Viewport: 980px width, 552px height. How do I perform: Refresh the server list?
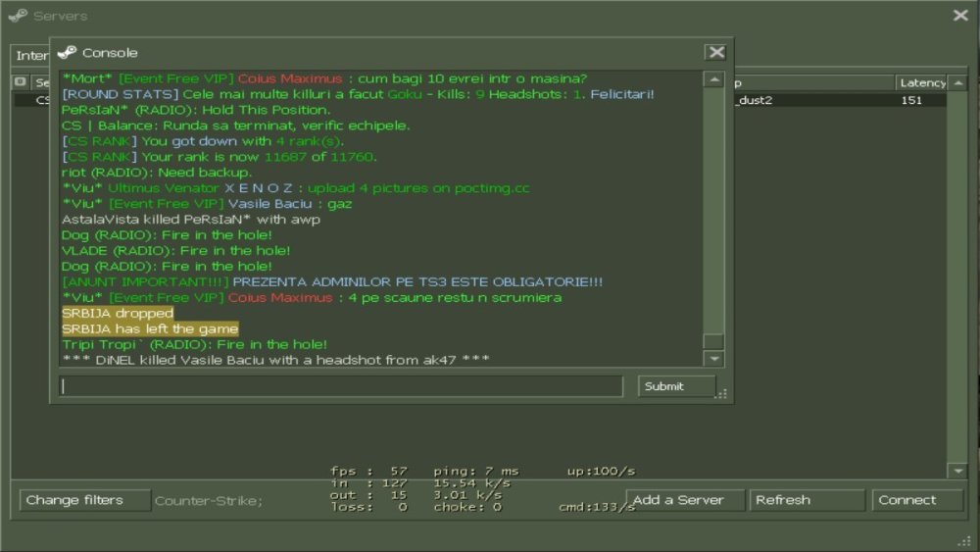tap(807, 500)
